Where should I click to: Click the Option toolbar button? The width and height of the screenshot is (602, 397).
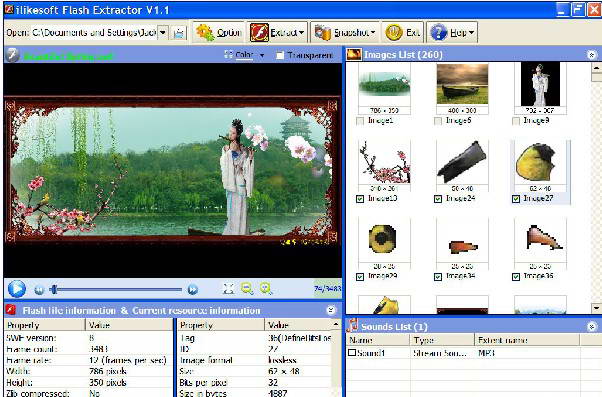click(x=218, y=32)
